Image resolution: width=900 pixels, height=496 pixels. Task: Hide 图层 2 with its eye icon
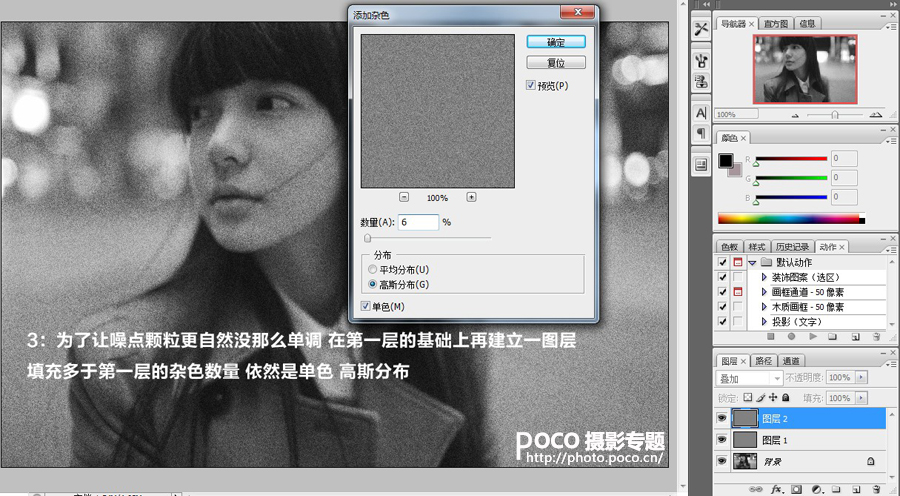click(x=722, y=418)
